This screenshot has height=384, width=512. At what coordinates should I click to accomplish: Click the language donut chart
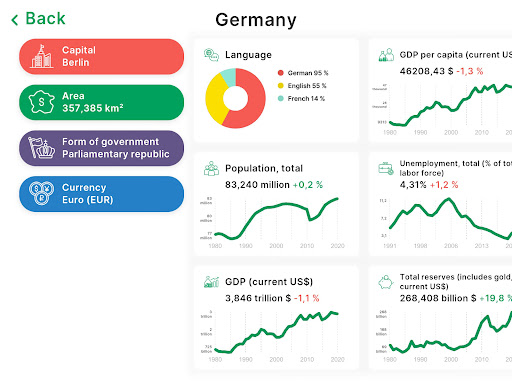[x=235, y=98]
